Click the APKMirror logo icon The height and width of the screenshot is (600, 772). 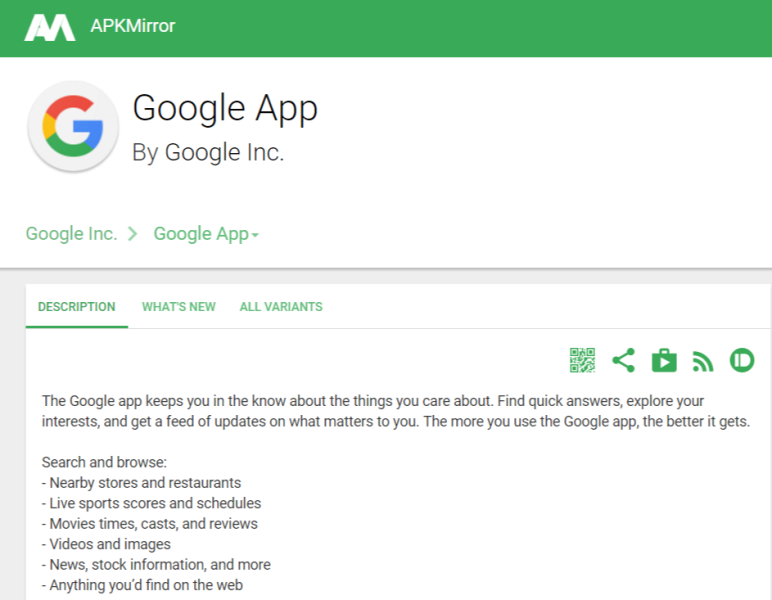click(x=50, y=27)
